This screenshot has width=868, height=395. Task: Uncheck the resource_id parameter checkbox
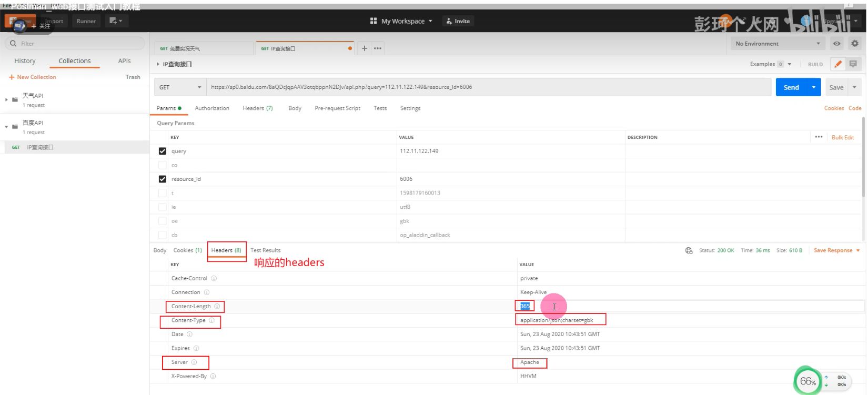(x=163, y=179)
